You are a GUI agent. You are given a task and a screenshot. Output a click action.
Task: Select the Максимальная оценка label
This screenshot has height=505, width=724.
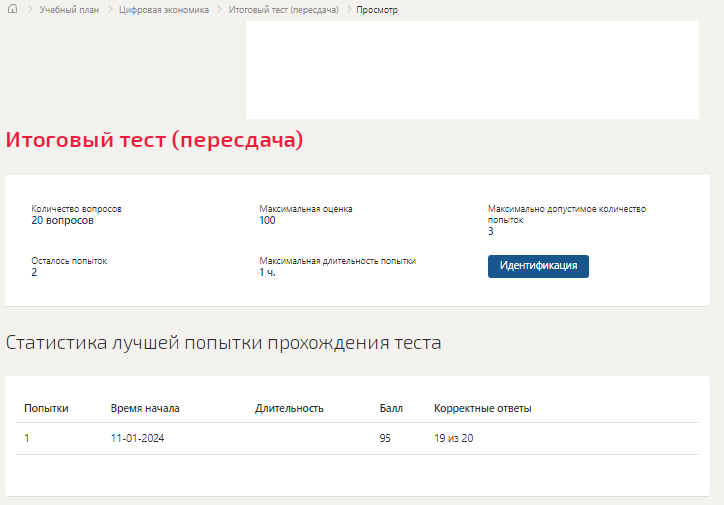click(x=306, y=209)
